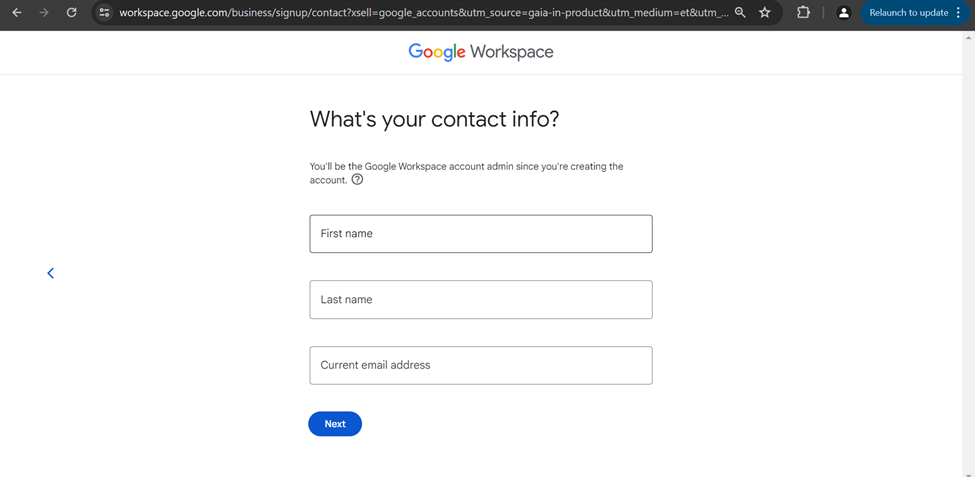Go to previous step with blue chevron

tap(50, 273)
